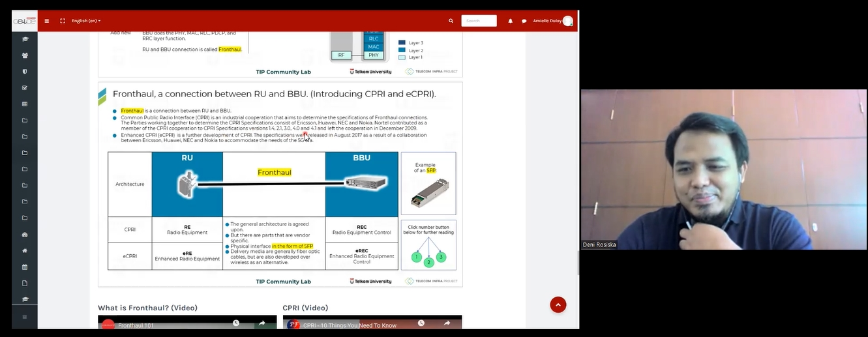Click the 'What is Fronthaul? (Video)' heading
This screenshot has width=868, height=337.
click(147, 308)
